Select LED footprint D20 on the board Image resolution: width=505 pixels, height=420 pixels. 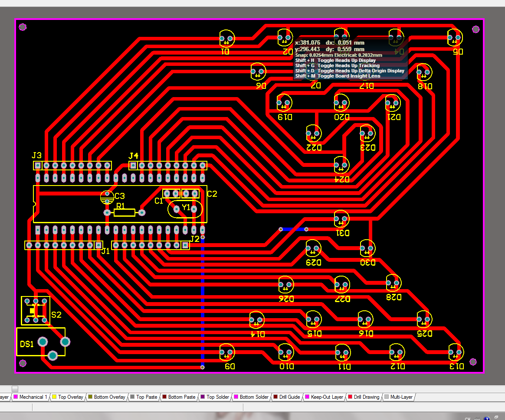341,103
